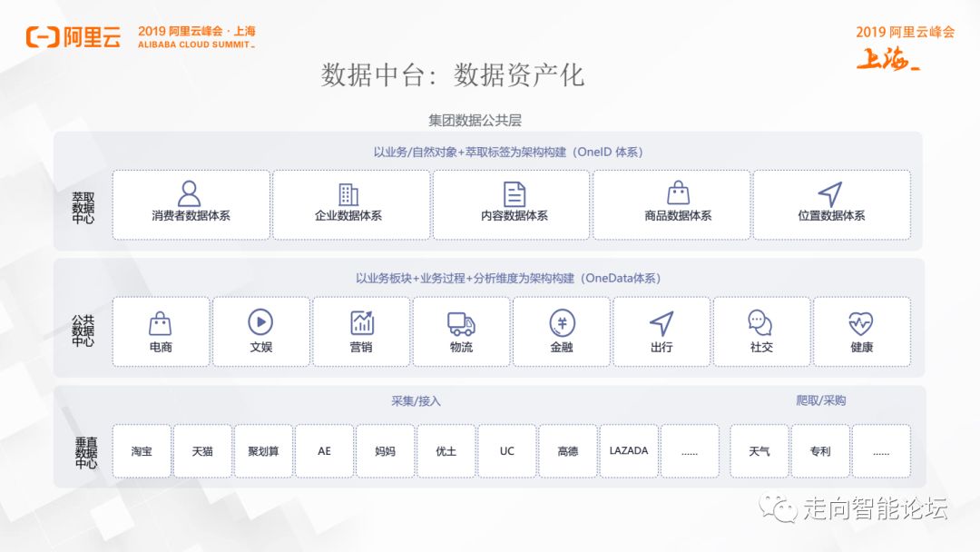Click the chat bubbles icon above 社交
Image resolution: width=980 pixels, height=552 pixels.
(760, 323)
